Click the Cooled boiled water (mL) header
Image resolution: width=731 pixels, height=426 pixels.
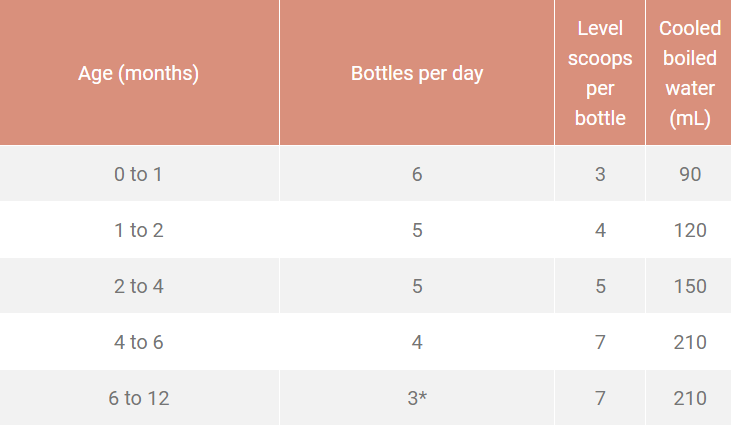click(689, 73)
